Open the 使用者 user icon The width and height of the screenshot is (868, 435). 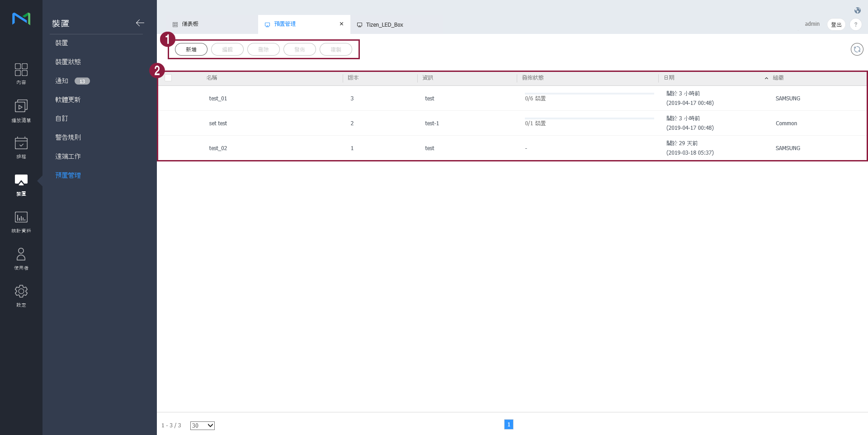coord(21,259)
